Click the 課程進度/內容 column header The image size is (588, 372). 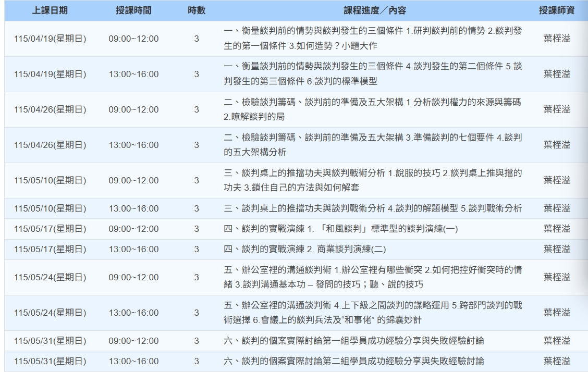click(372, 10)
